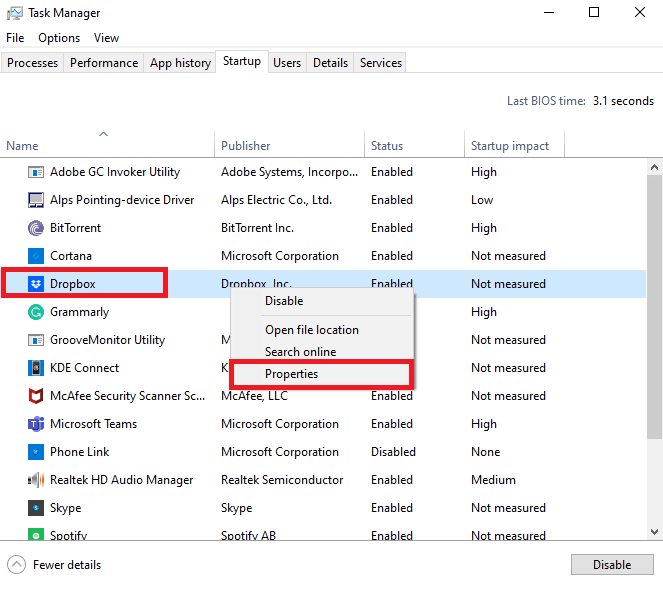Click the Adobe GC Invoker Utility icon
The width and height of the screenshot is (663, 589).
pyautogui.click(x=36, y=172)
